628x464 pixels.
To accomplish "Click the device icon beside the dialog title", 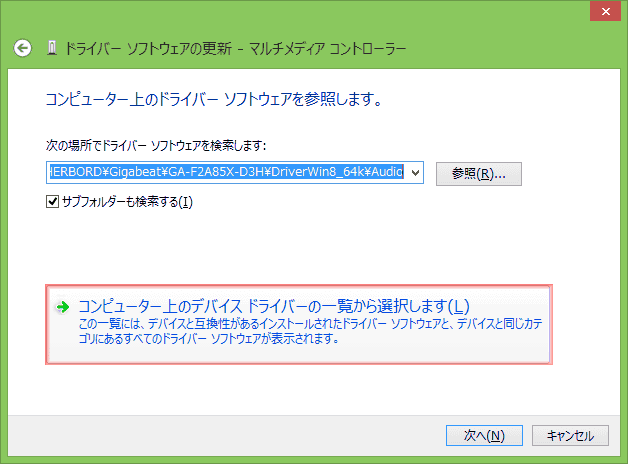I will click(52, 48).
